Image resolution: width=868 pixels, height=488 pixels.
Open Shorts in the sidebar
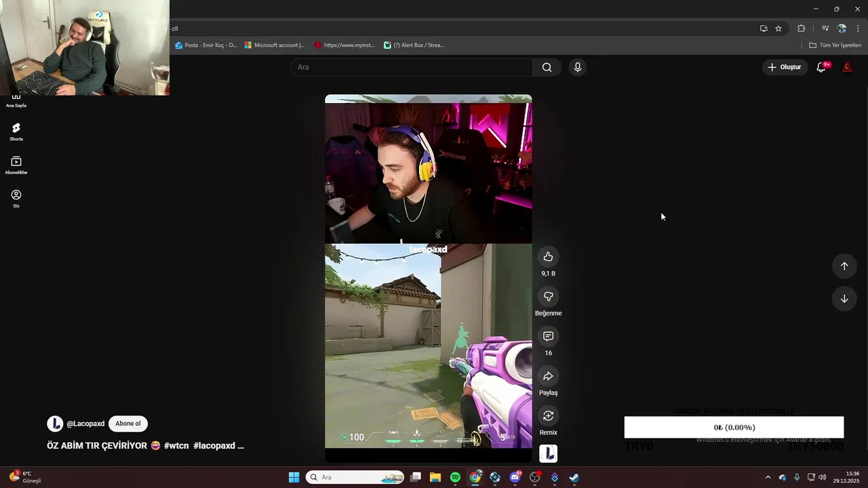pyautogui.click(x=16, y=131)
